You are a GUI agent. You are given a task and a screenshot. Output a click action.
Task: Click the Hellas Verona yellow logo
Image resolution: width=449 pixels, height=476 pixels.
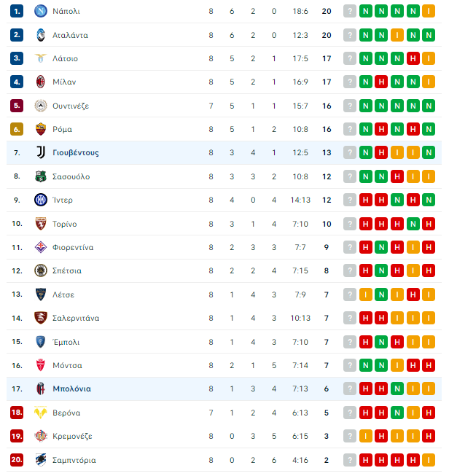(x=41, y=413)
